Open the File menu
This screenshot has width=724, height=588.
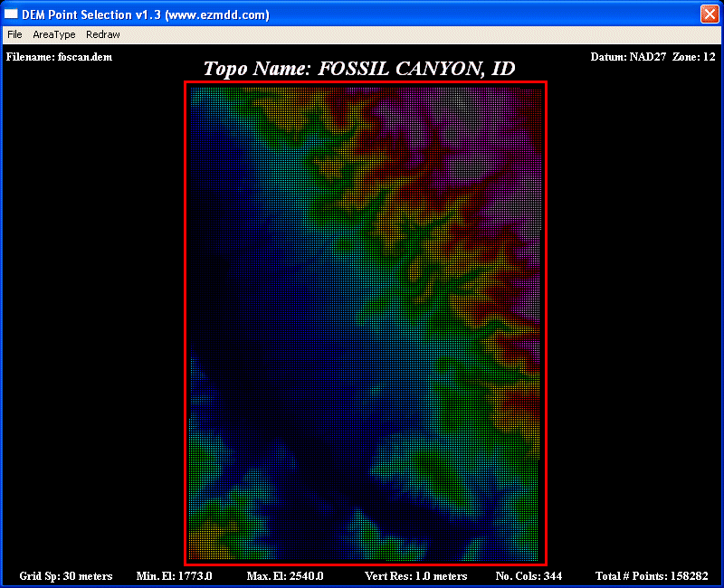click(x=14, y=34)
